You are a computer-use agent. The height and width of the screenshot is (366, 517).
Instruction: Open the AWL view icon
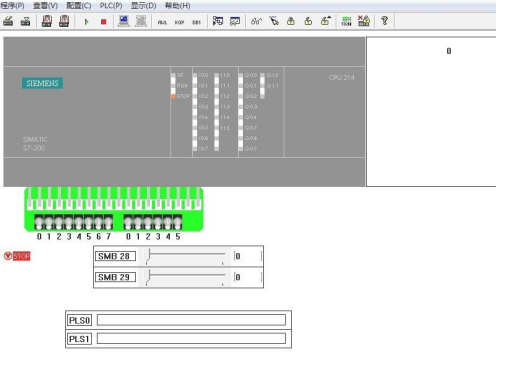tap(162, 22)
